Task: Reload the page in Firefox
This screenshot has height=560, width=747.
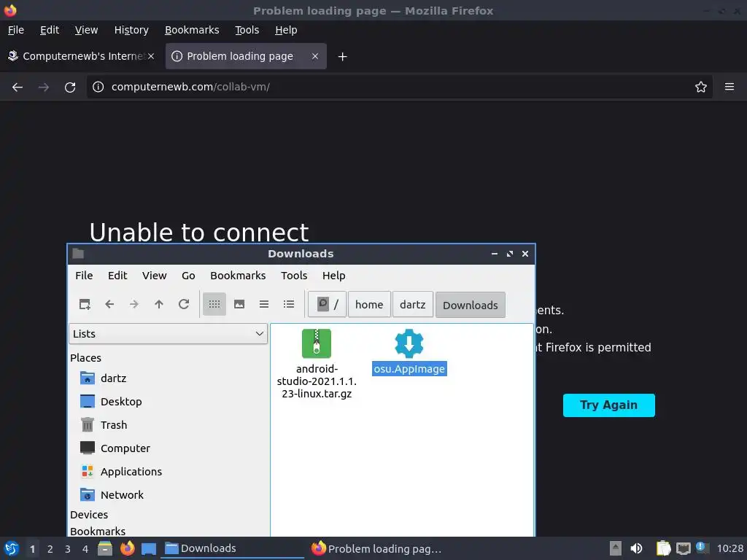Action: [70, 87]
